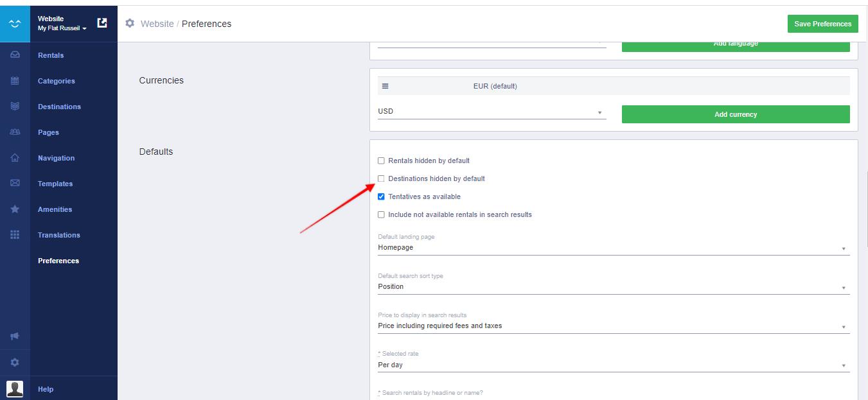Image resolution: width=868 pixels, height=400 pixels.
Task: Enable Rentals hidden by default checkbox
Action: coord(381,161)
